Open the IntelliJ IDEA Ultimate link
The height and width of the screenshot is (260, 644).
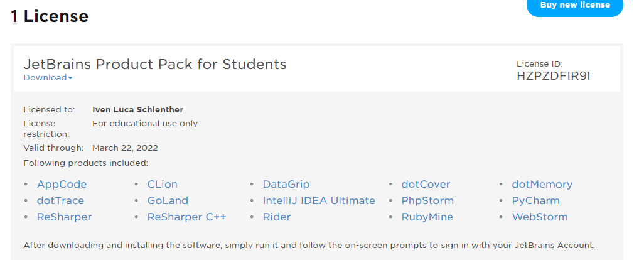coord(319,201)
